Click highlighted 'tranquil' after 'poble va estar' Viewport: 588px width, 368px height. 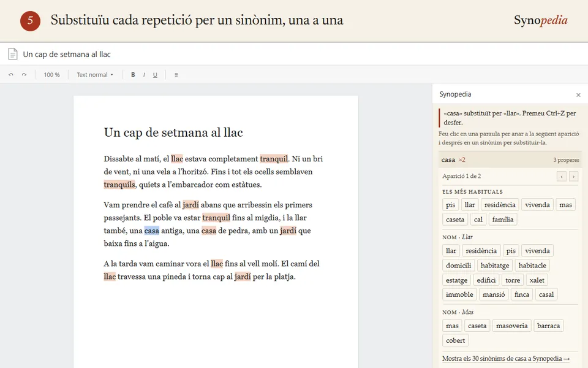click(x=216, y=218)
